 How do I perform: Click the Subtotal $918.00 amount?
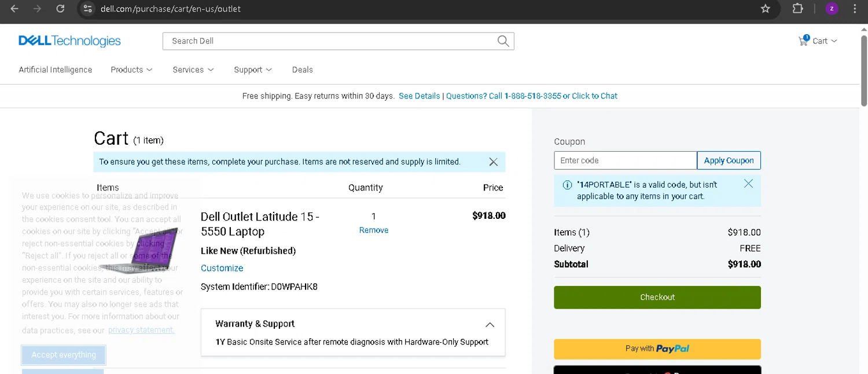click(x=744, y=265)
